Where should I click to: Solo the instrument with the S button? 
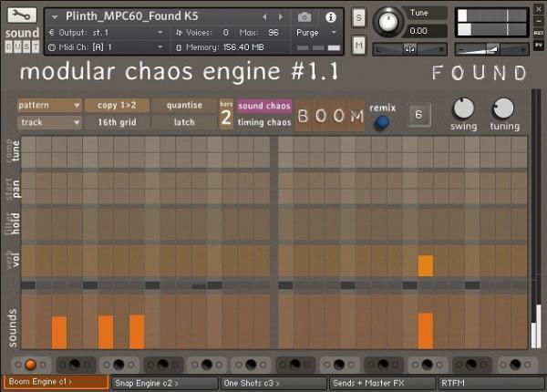[358, 17]
